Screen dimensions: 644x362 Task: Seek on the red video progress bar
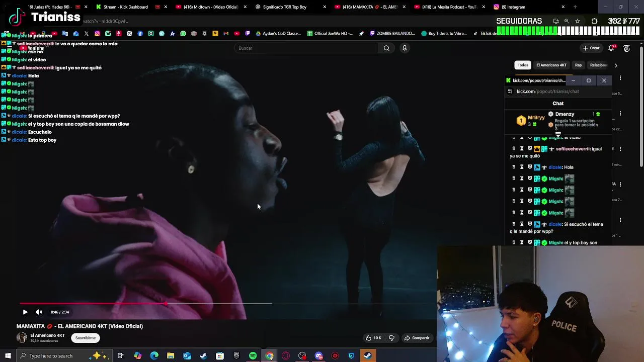click(x=93, y=303)
